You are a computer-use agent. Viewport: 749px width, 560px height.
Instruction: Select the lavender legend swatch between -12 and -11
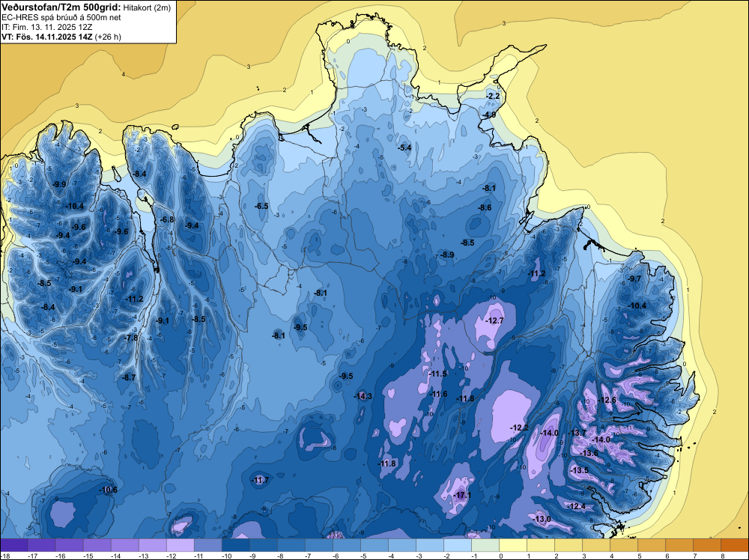181,545
